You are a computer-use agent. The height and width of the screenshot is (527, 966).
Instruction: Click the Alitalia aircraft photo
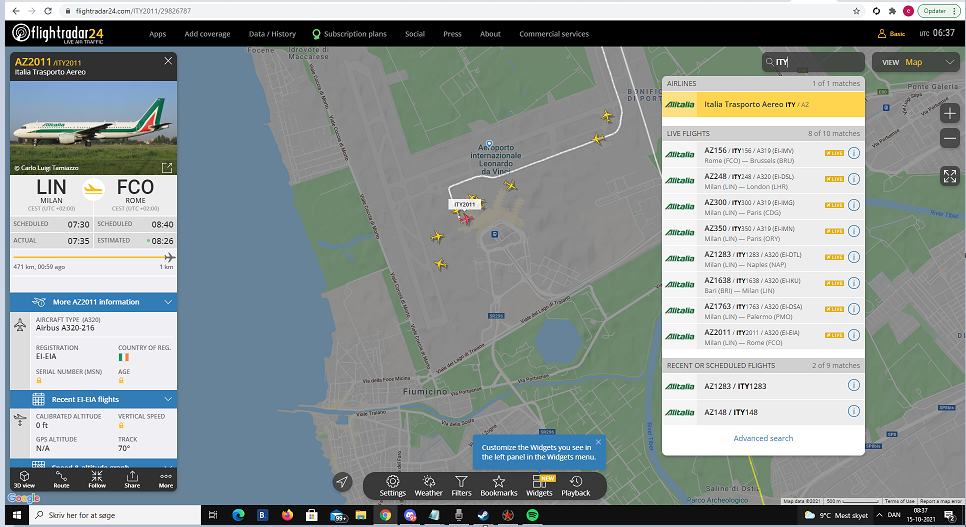click(94, 128)
